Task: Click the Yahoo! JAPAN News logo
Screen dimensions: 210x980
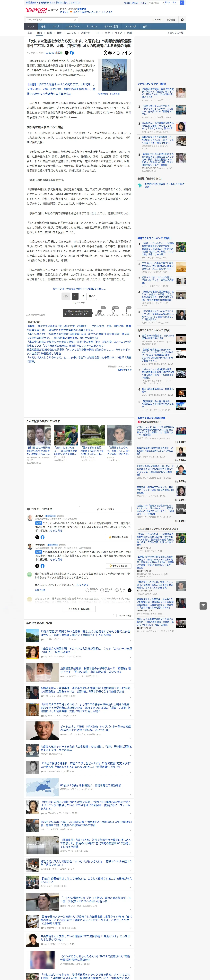Action: (42, 10)
